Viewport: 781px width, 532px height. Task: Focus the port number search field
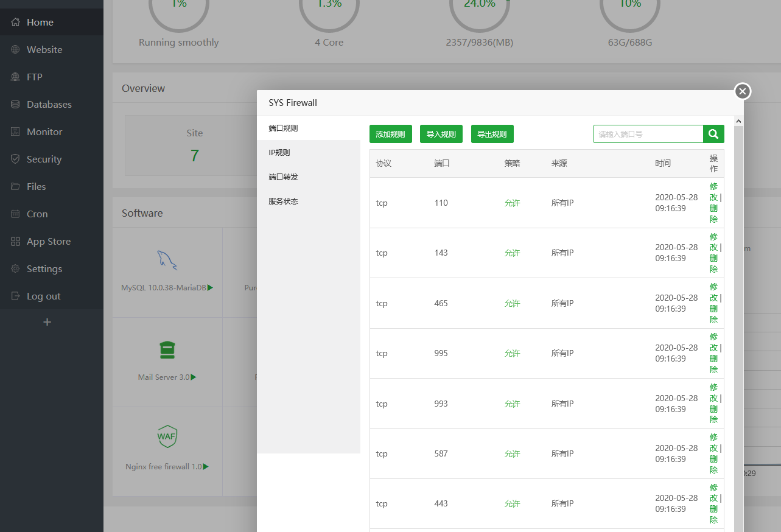[648, 134]
